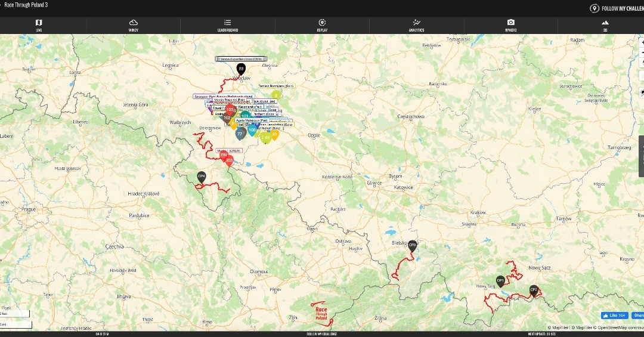Select the slate rider marker 77

(x=240, y=134)
